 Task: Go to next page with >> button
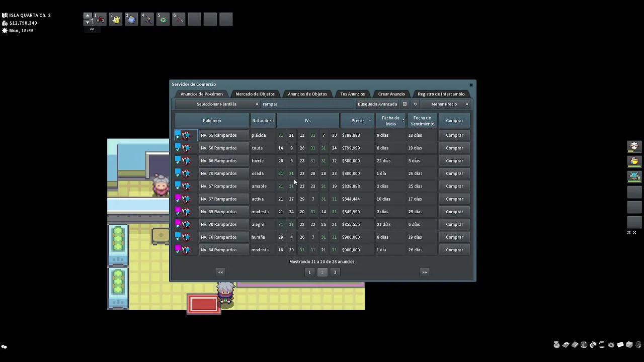[x=424, y=272]
